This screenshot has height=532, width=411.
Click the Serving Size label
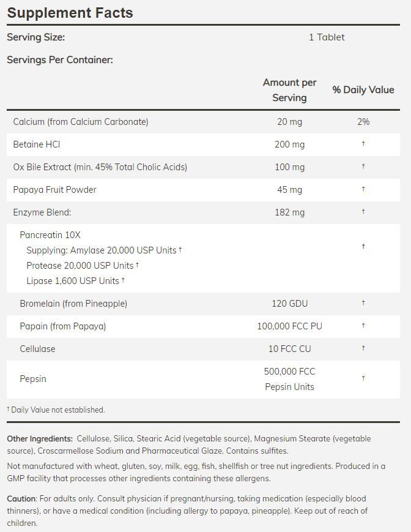pos(35,37)
